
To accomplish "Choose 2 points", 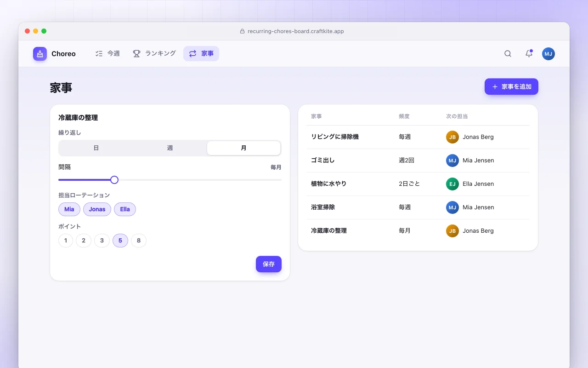I will (x=84, y=241).
